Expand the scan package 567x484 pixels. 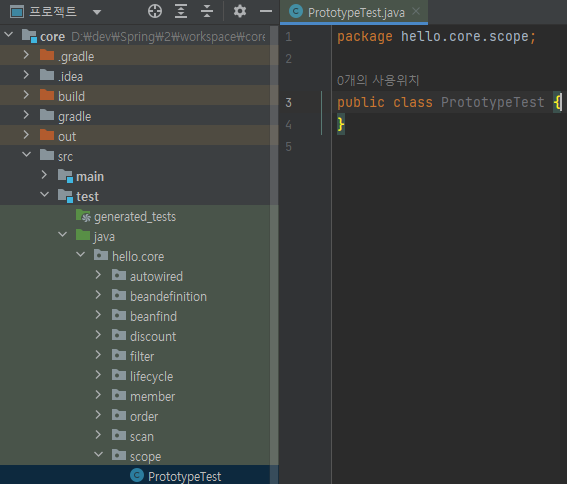pos(98,435)
